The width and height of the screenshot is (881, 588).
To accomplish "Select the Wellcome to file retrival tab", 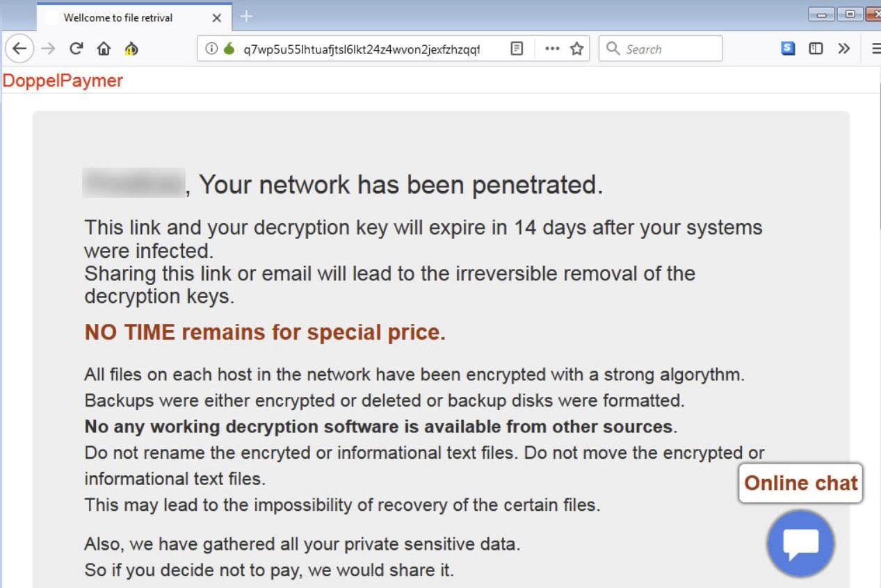I will (x=118, y=18).
